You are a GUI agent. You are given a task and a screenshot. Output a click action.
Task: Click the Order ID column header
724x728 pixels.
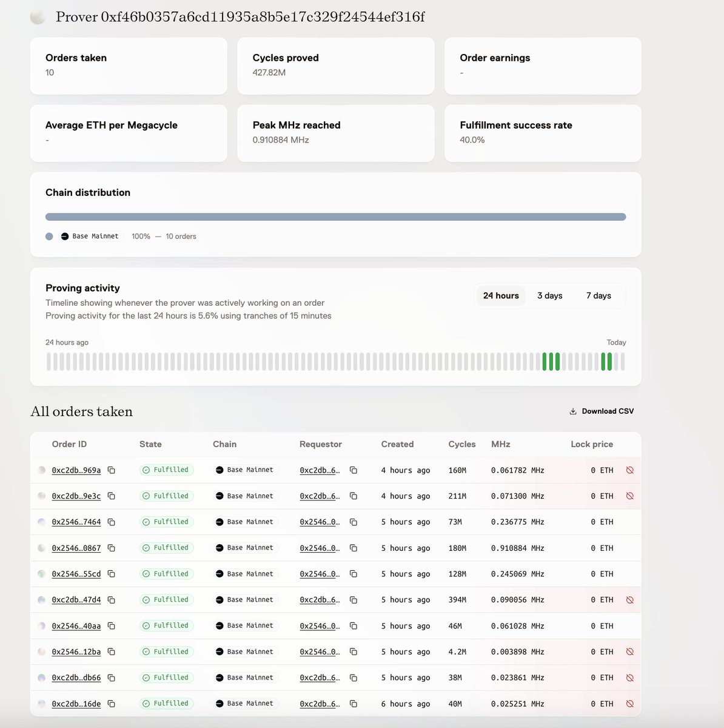tap(69, 444)
